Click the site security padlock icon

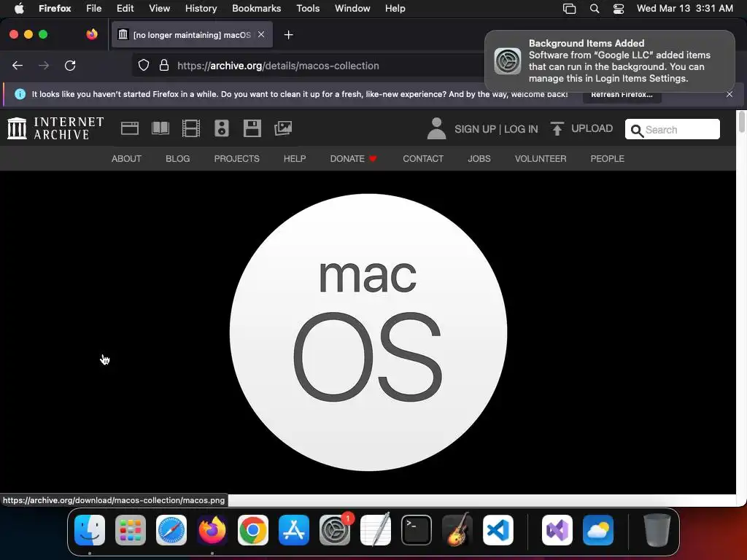(164, 66)
